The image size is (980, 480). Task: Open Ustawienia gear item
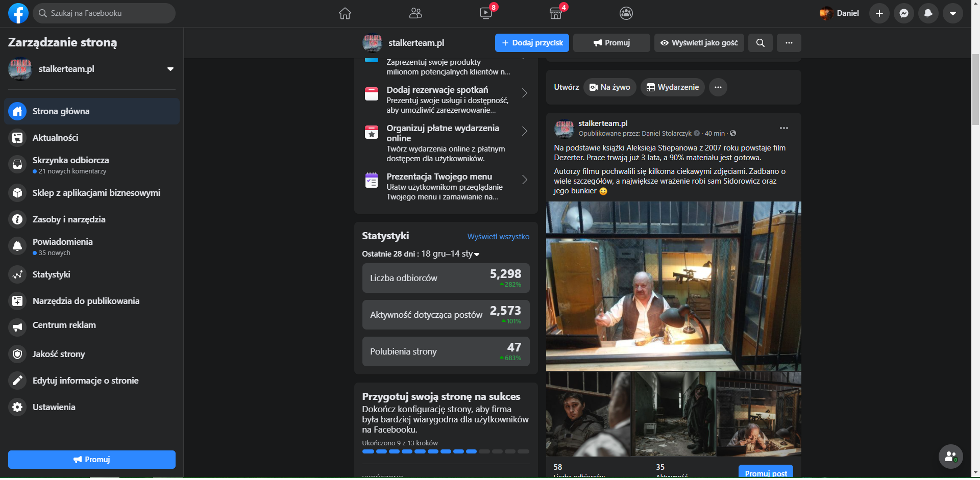pos(92,407)
